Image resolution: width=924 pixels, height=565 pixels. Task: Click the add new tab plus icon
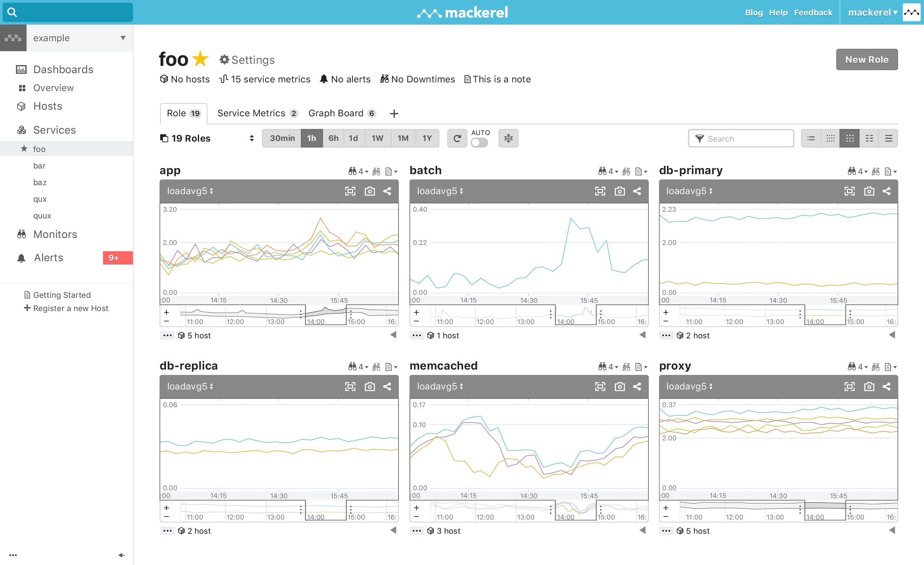coord(394,113)
